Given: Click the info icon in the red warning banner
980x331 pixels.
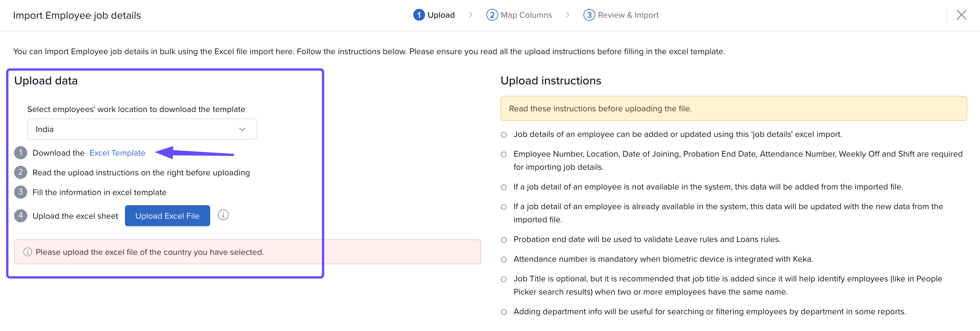Looking at the screenshot, I should pyautogui.click(x=28, y=252).
